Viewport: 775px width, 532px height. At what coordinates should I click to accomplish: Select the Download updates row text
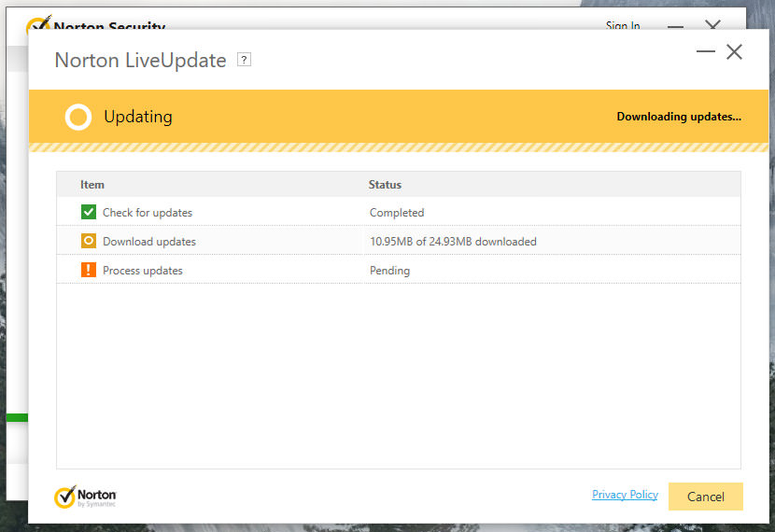coord(149,242)
